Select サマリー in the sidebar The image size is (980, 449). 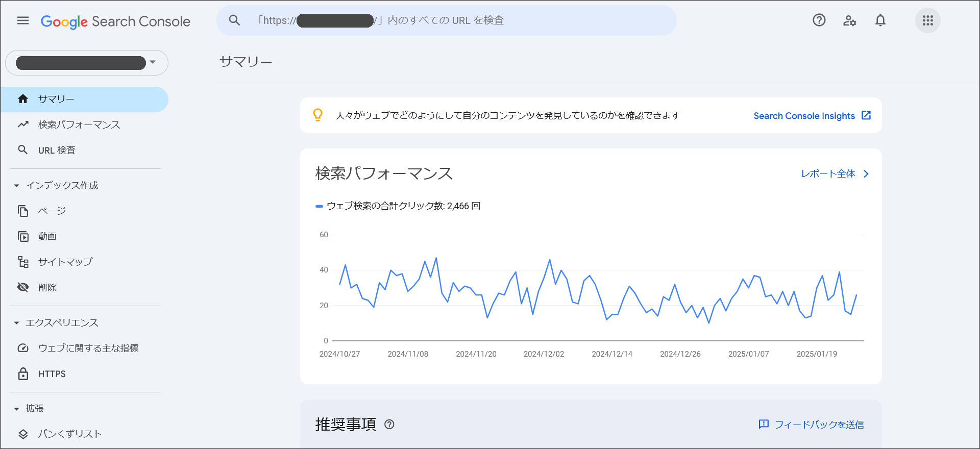(84, 99)
